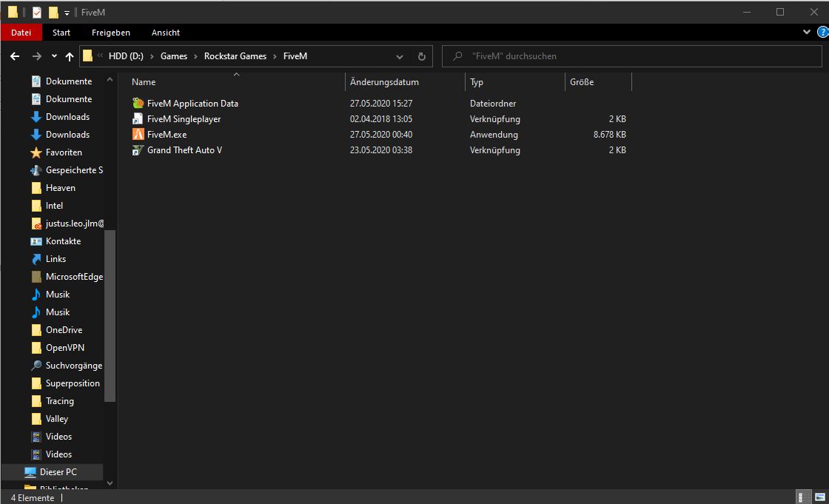Viewport: 829px width, 504px height.
Task: Open the Intel folder in sidebar
Action: 54,205
